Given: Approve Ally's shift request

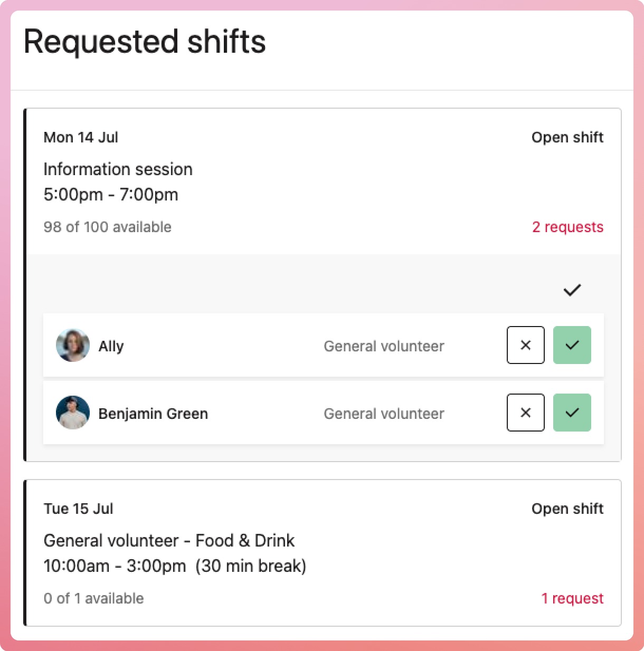Looking at the screenshot, I should [572, 346].
